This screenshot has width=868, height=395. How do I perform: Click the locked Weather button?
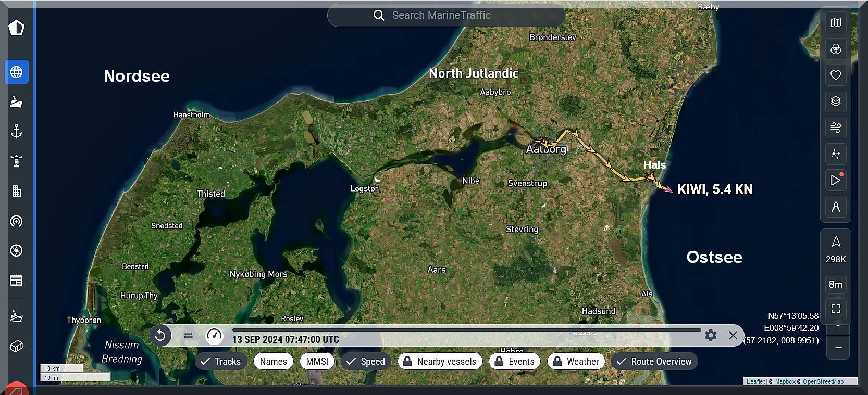click(576, 361)
